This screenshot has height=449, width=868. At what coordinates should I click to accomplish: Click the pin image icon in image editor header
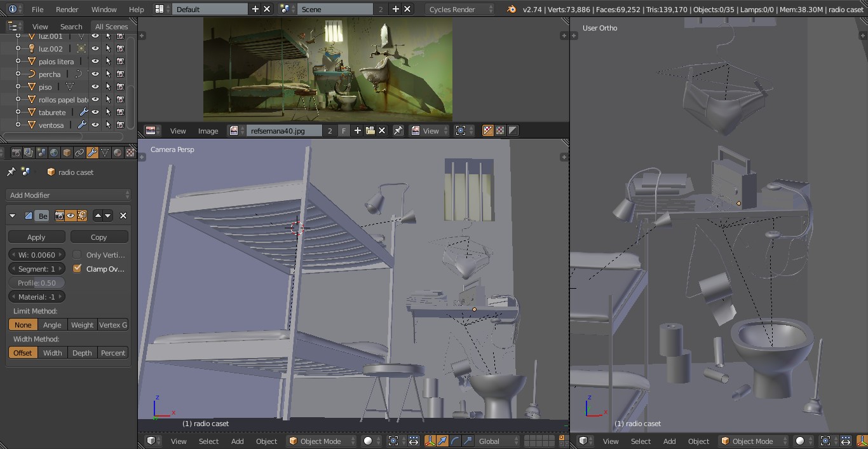pos(398,130)
